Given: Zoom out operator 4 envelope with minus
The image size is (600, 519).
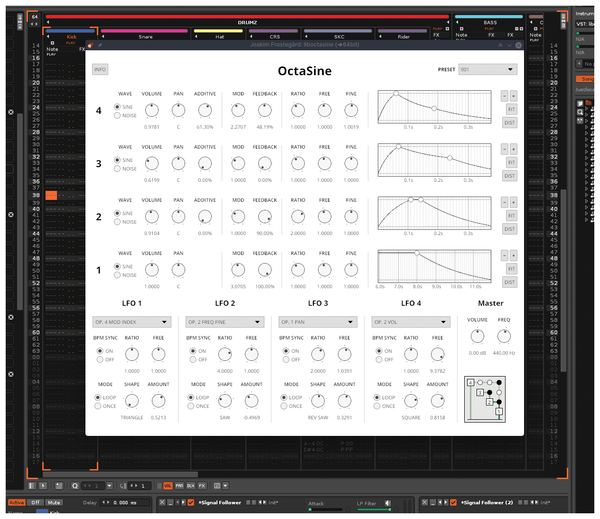Looking at the screenshot, I should (504, 96).
